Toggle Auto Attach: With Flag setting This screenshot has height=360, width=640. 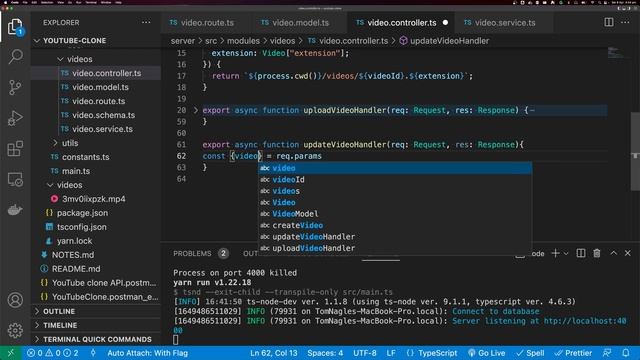tap(147, 353)
